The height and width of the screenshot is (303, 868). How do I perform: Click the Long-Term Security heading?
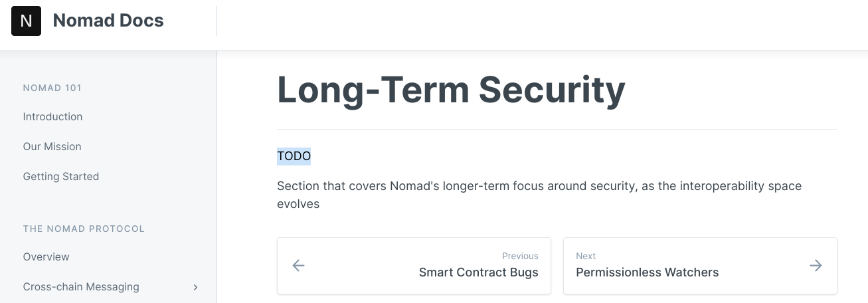(450, 90)
